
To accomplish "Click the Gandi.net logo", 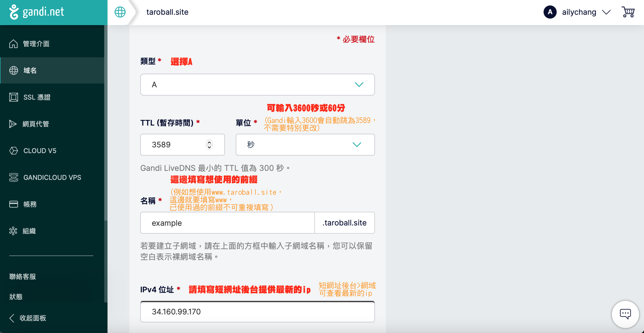I will pyautogui.click(x=37, y=12).
